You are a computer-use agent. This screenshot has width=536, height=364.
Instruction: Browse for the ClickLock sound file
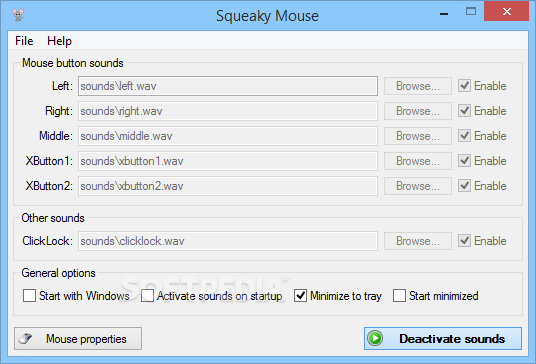[418, 241]
